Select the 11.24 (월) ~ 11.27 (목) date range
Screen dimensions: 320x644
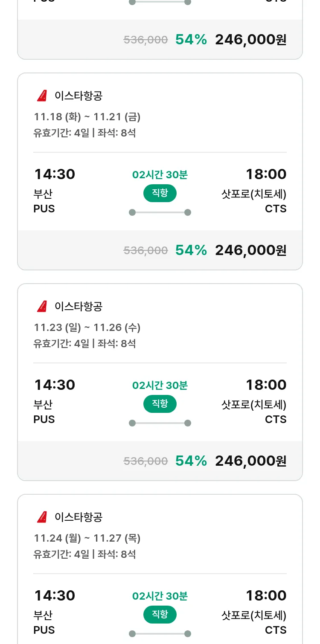[x=87, y=538]
